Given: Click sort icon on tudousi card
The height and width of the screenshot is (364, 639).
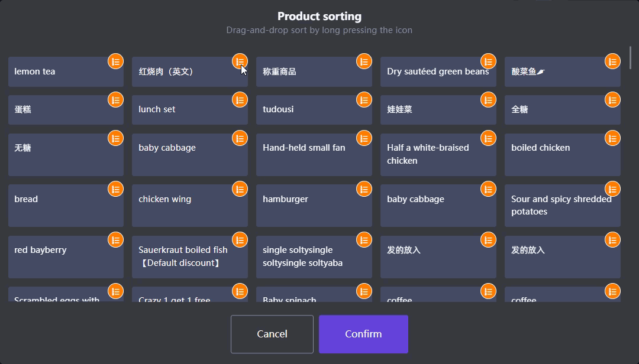Looking at the screenshot, I should [x=364, y=100].
